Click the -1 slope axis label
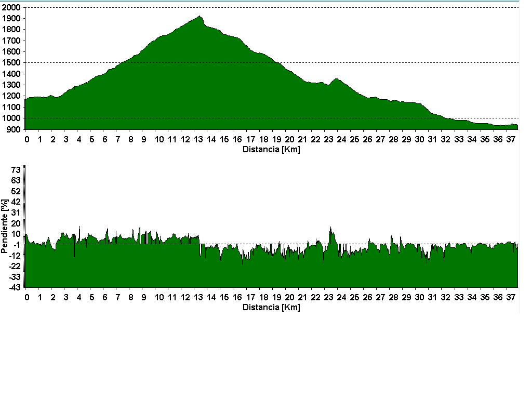This screenshot has height=399, width=532. point(16,245)
